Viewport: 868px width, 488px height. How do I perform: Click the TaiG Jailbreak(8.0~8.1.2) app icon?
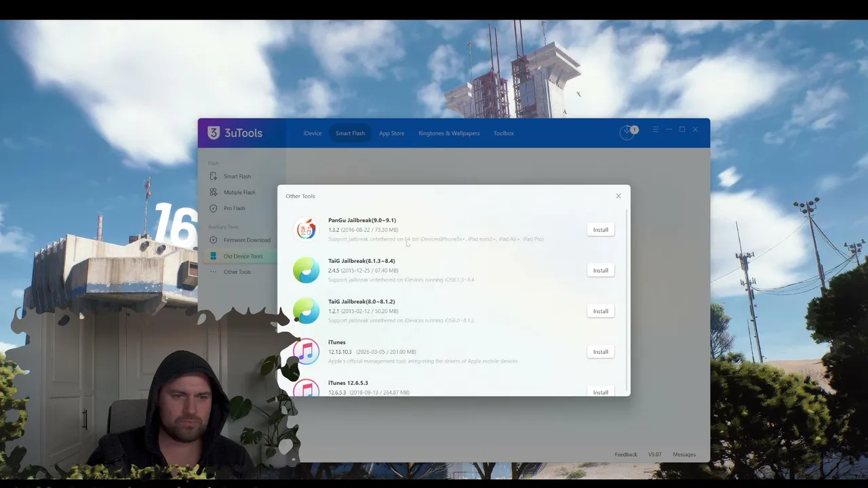pyautogui.click(x=306, y=310)
